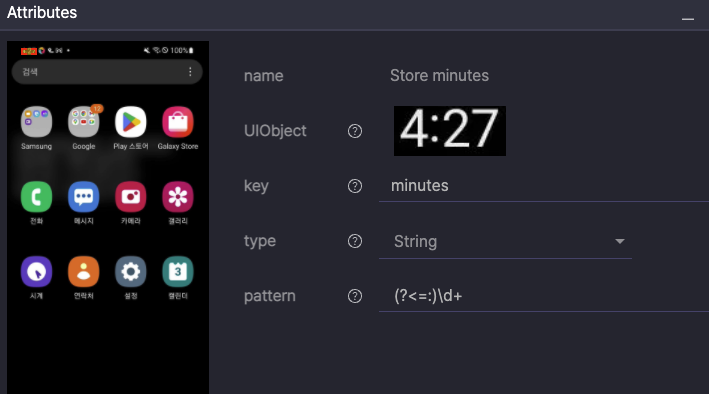This screenshot has width=709, height=394.
Task: Open the phone search bar's three-dot menu
Action: tap(190, 71)
